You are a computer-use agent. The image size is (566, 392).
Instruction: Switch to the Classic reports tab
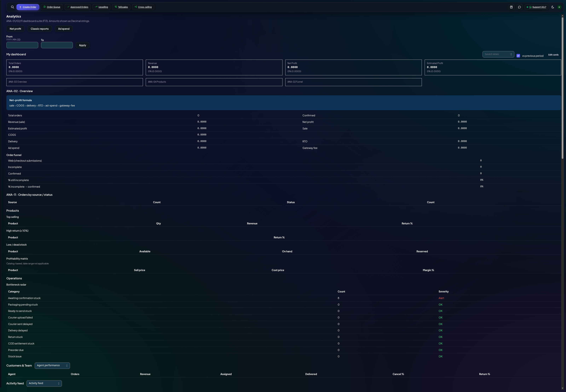tap(40, 29)
